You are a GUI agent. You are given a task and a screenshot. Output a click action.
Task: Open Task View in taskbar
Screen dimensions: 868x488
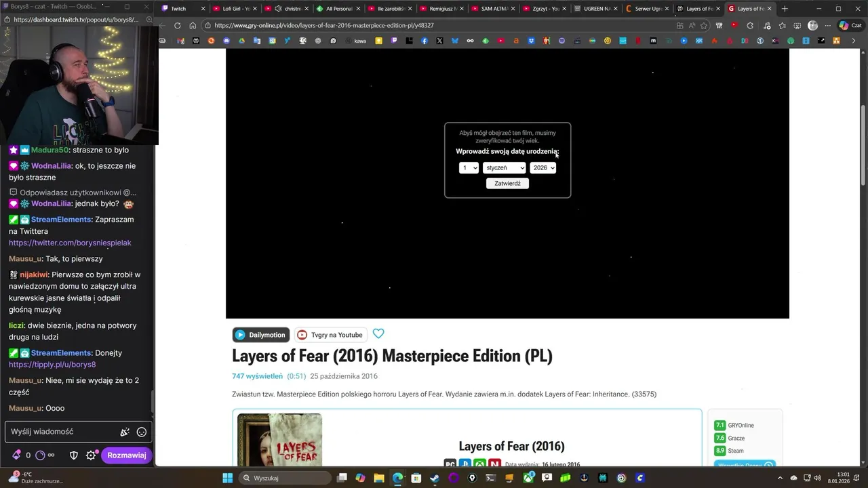point(342,478)
